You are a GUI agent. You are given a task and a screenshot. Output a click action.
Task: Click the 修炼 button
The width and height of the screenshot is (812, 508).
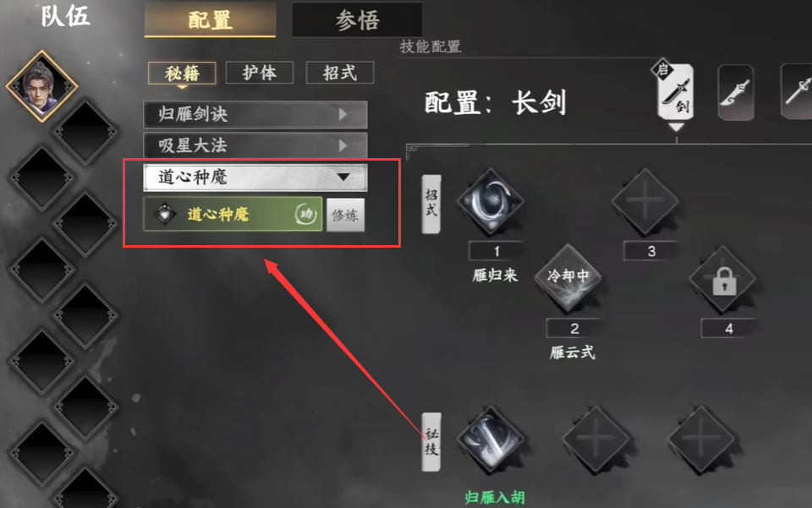[x=345, y=215]
